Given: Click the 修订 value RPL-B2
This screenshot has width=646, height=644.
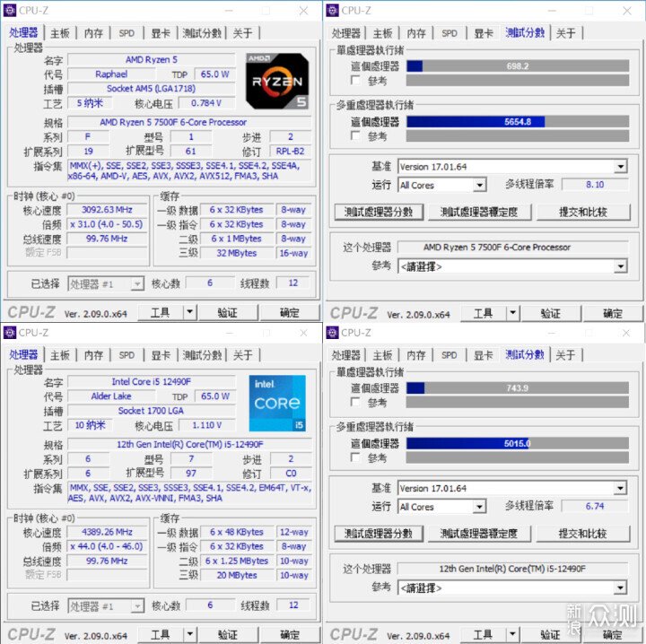Looking at the screenshot, I should pyautogui.click(x=291, y=151).
